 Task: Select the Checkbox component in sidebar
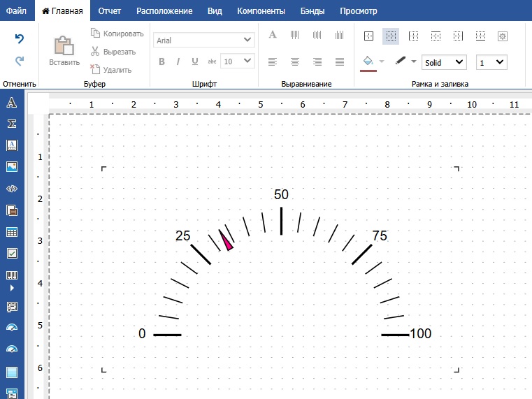point(12,254)
